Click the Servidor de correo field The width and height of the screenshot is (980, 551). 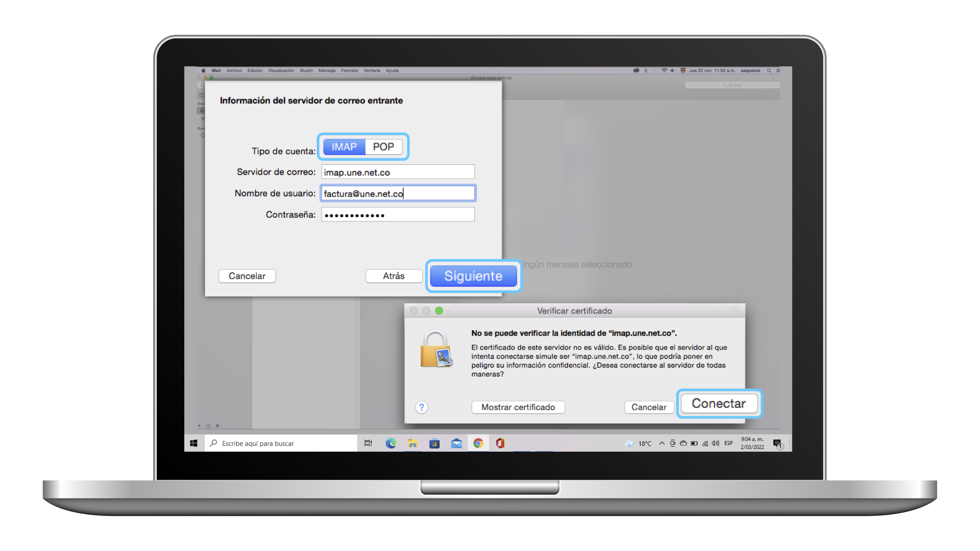tap(398, 172)
